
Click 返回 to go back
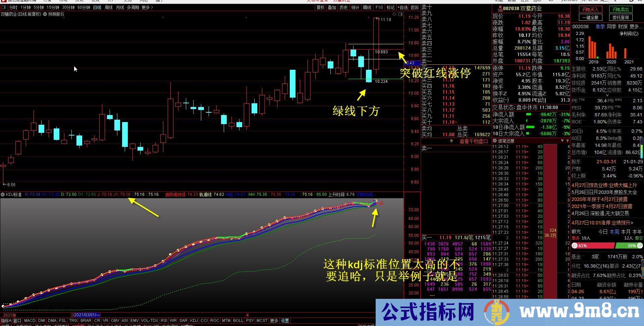pyautogui.click(x=415, y=7)
